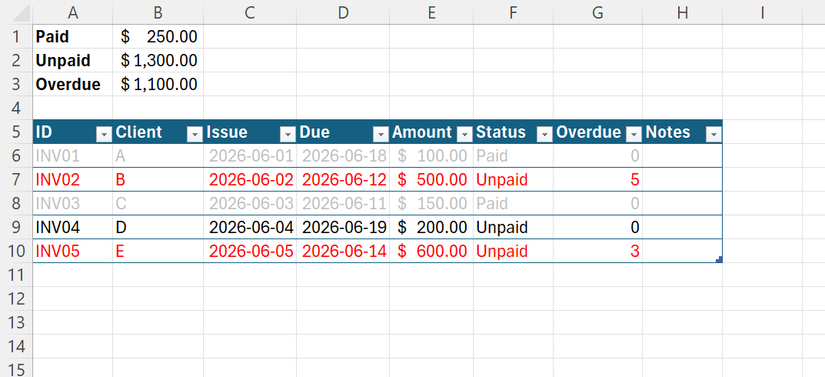Select row 14 header
This screenshot has height=377, width=825.
tap(16, 347)
